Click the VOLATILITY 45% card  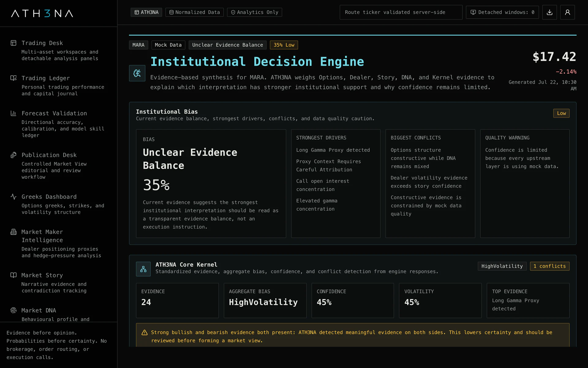440,301
